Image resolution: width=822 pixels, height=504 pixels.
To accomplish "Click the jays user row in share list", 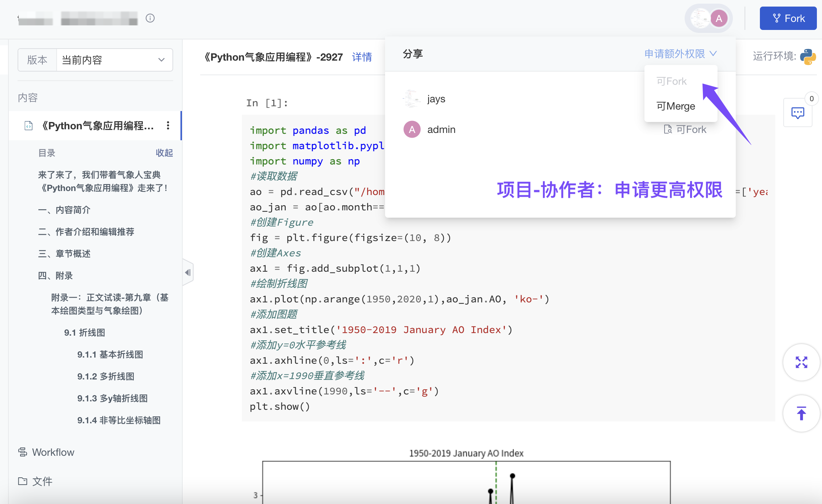I will [436, 99].
